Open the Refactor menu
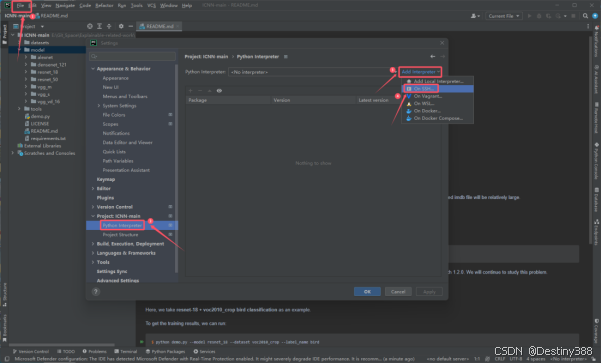602x363 pixels. tap(104, 5)
